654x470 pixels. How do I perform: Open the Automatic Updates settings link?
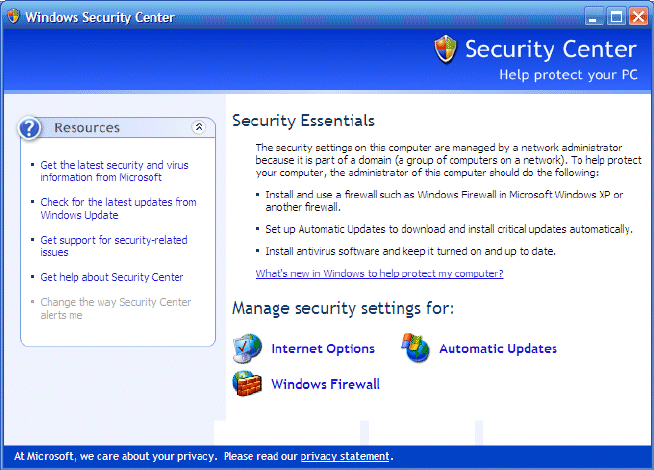point(498,349)
